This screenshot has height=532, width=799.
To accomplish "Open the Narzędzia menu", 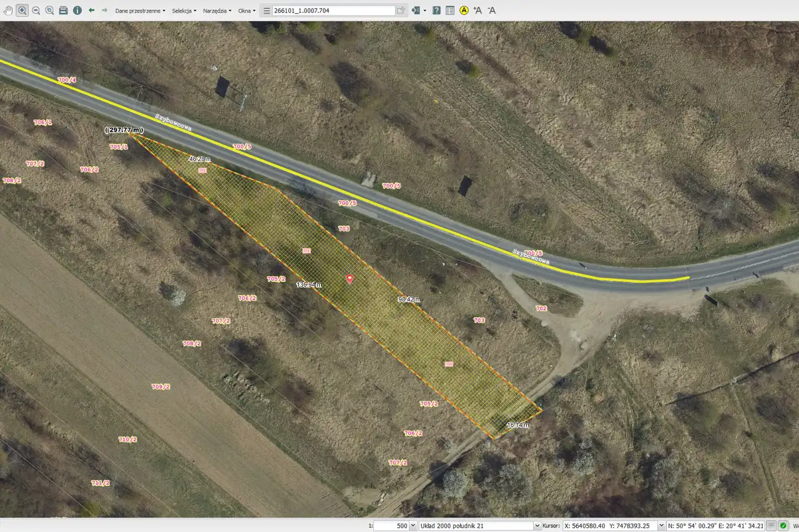I will [x=217, y=11].
